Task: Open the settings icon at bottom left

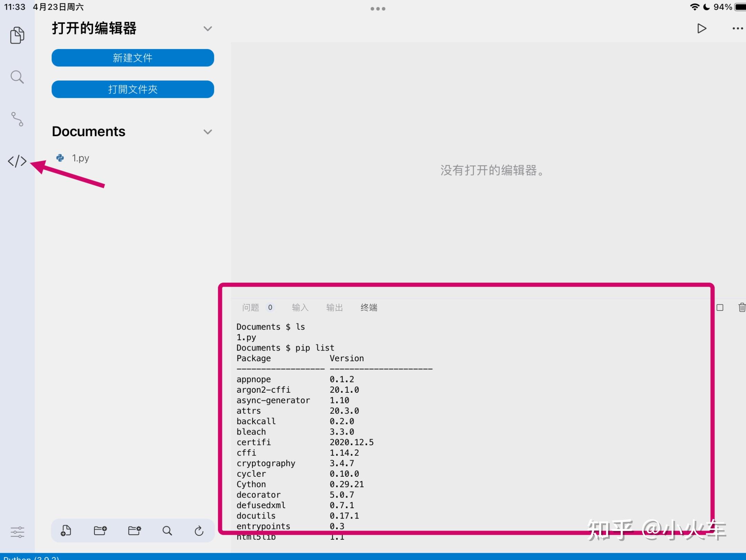Action: (17, 531)
